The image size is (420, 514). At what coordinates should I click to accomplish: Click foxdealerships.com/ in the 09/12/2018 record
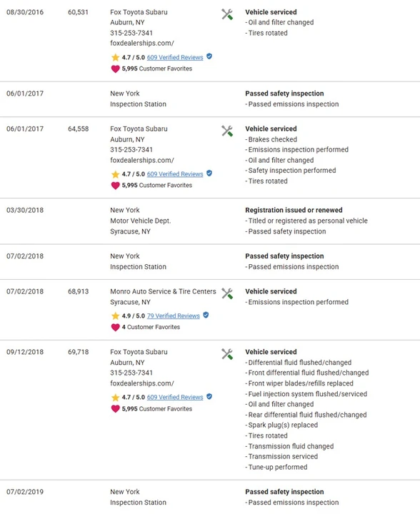[142, 383]
